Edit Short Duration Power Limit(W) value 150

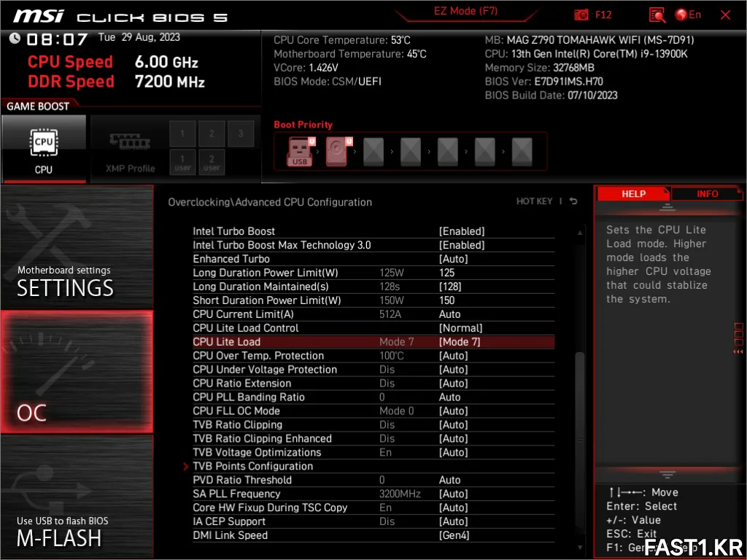pyautogui.click(x=447, y=300)
